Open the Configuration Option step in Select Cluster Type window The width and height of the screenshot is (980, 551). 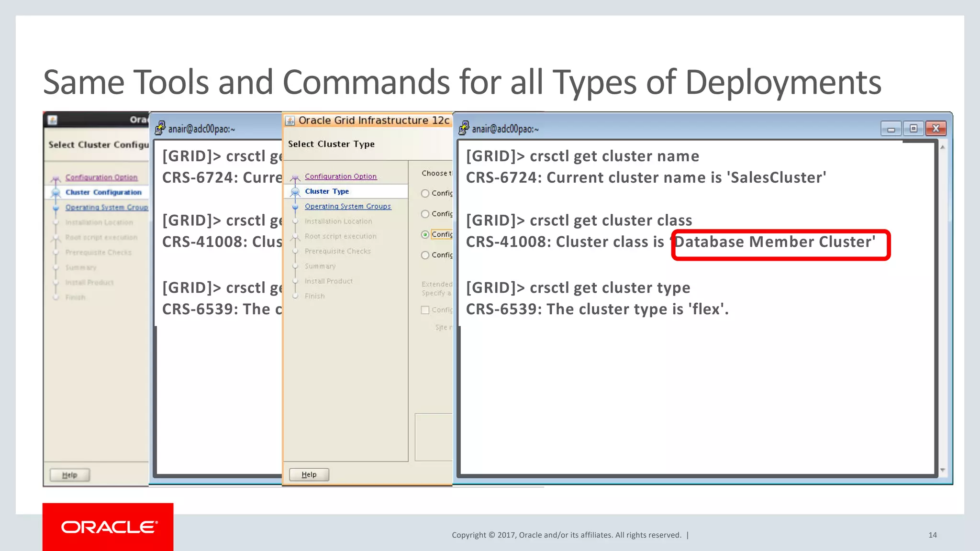click(341, 176)
